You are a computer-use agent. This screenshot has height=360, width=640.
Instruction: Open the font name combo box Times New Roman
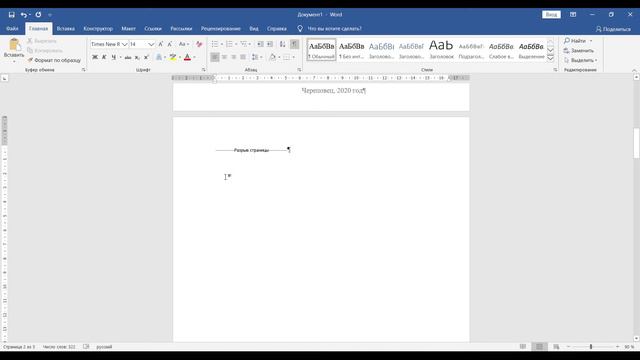109,44
